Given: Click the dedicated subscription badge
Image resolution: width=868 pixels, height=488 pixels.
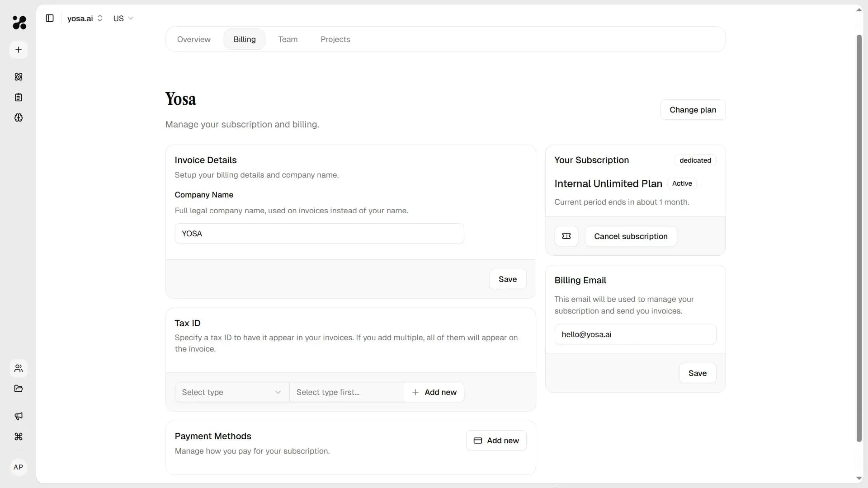Looking at the screenshot, I should click(695, 160).
